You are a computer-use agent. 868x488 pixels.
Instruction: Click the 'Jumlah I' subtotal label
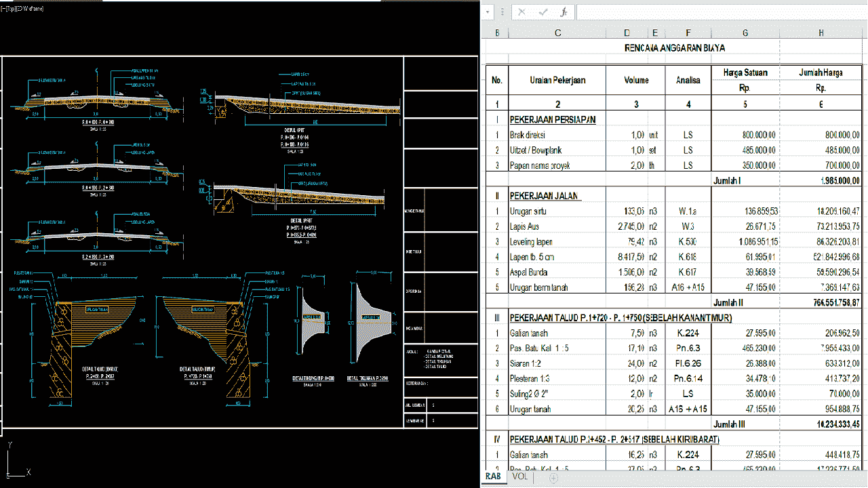[x=728, y=181]
